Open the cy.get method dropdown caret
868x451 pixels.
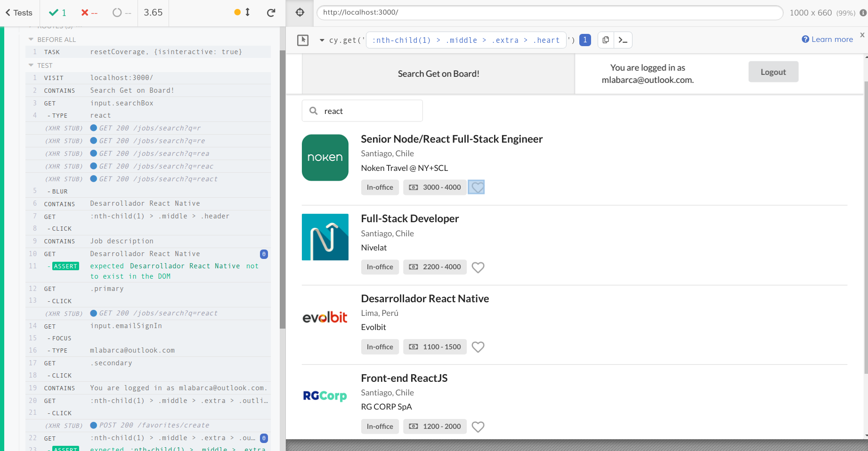[322, 40]
